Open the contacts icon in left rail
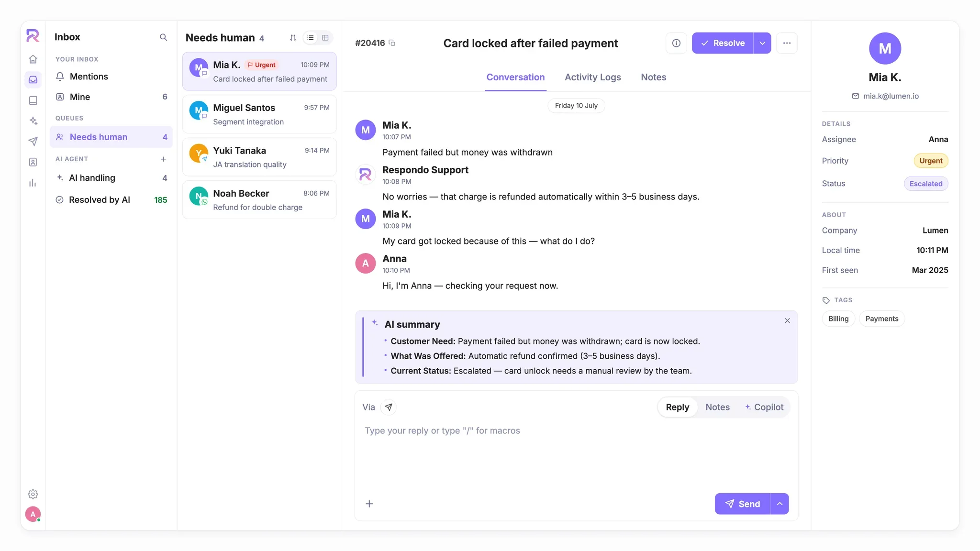 [33, 162]
